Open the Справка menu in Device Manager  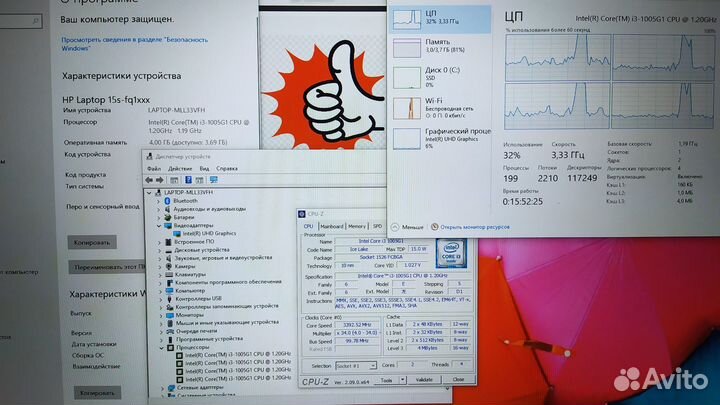[227, 169]
